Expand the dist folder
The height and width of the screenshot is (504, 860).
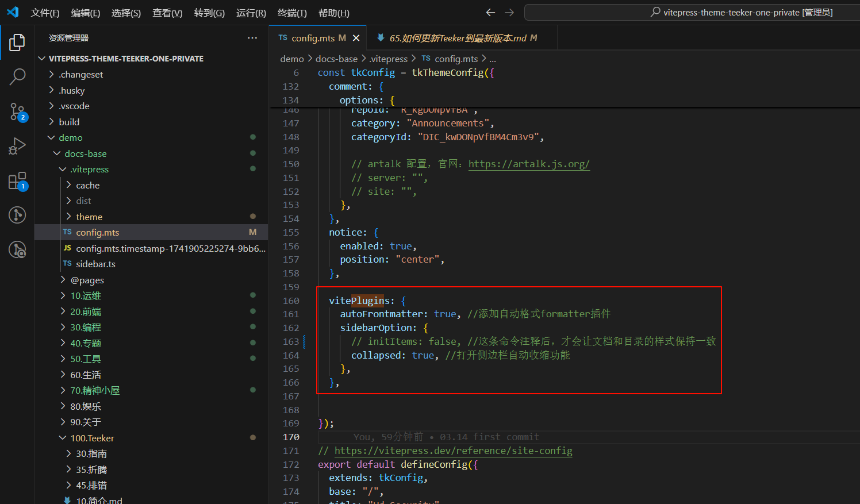point(83,201)
